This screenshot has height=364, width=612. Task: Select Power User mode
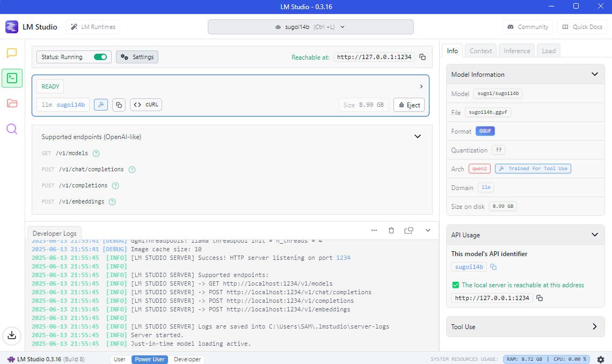(150, 359)
